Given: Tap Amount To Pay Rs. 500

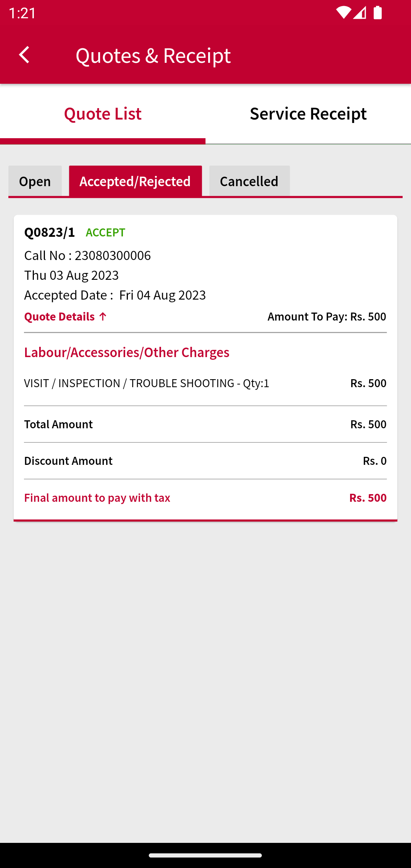Looking at the screenshot, I should coord(327,317).
